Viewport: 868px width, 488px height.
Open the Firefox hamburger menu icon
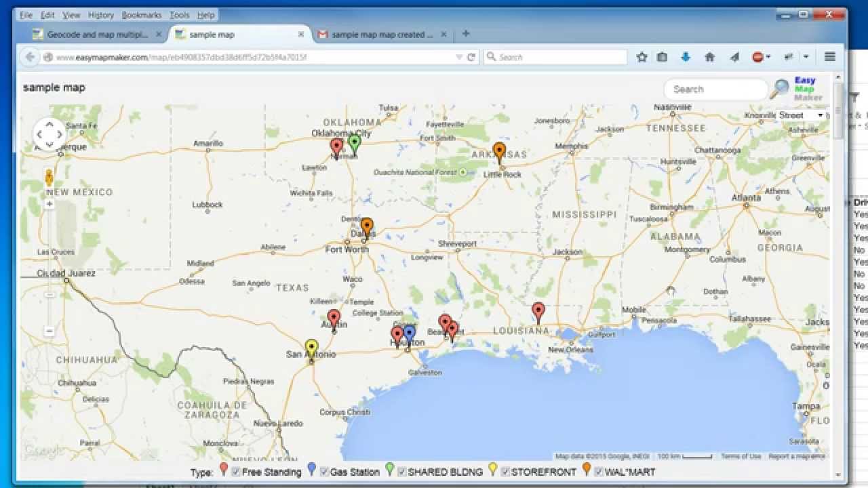pos(829,57)
